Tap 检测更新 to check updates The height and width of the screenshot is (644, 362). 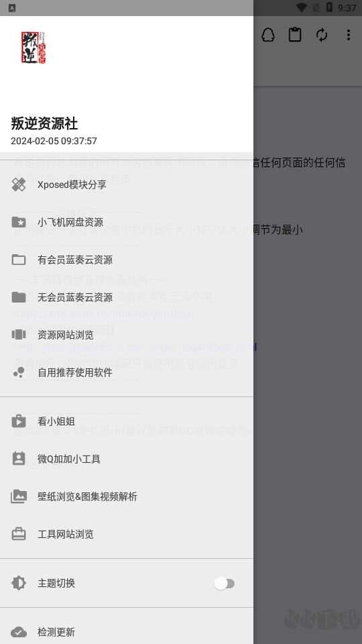click(x=127, y=632)
